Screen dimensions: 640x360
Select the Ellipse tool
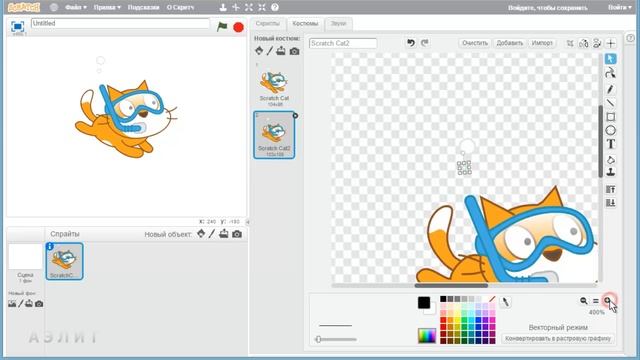[610, 131]
